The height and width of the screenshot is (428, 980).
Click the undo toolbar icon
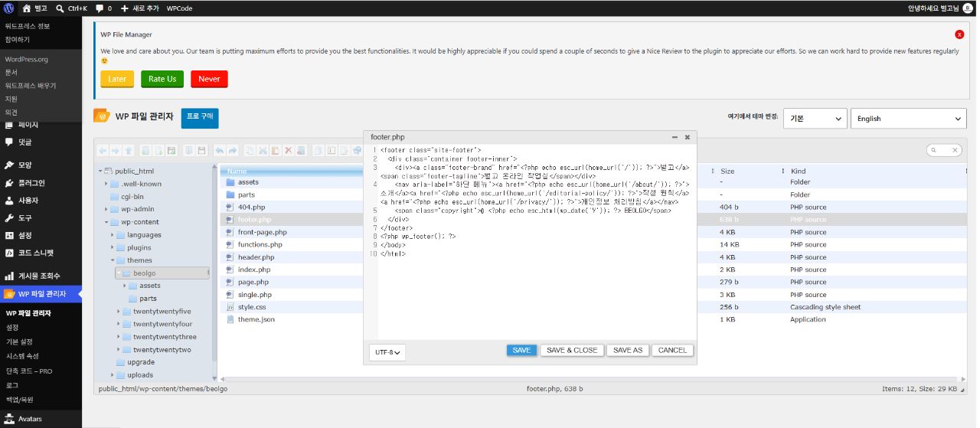220,151
